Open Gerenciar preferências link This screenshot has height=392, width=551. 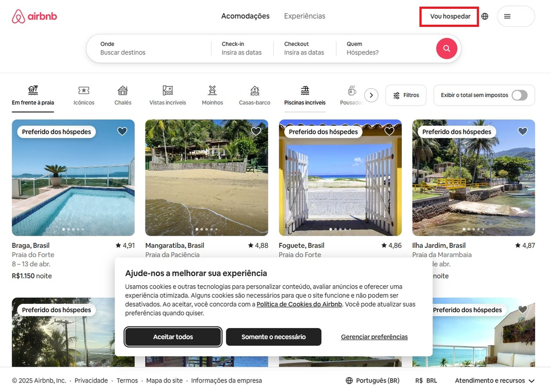pos(374,337)
